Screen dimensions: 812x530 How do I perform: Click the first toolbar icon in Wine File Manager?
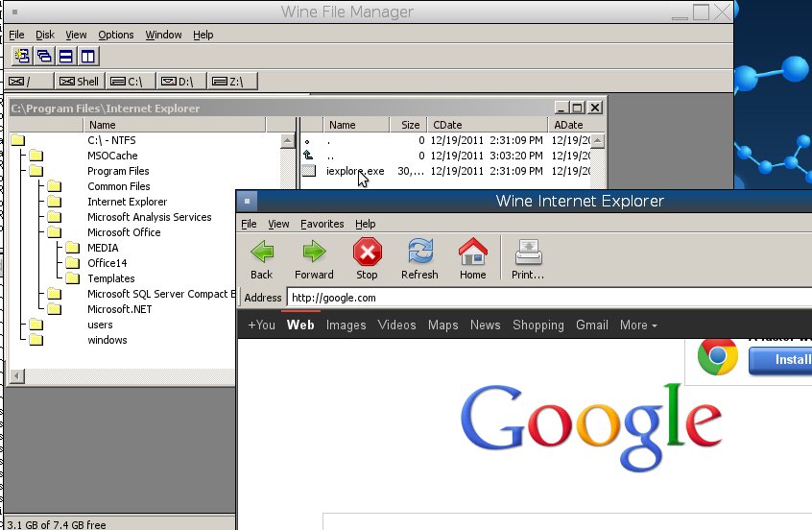(22, 56)
